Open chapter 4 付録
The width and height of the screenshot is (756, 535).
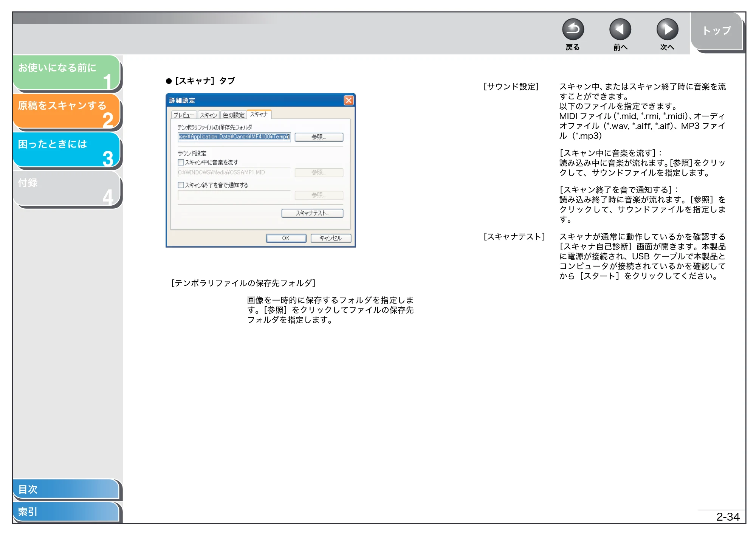point(67,188)
